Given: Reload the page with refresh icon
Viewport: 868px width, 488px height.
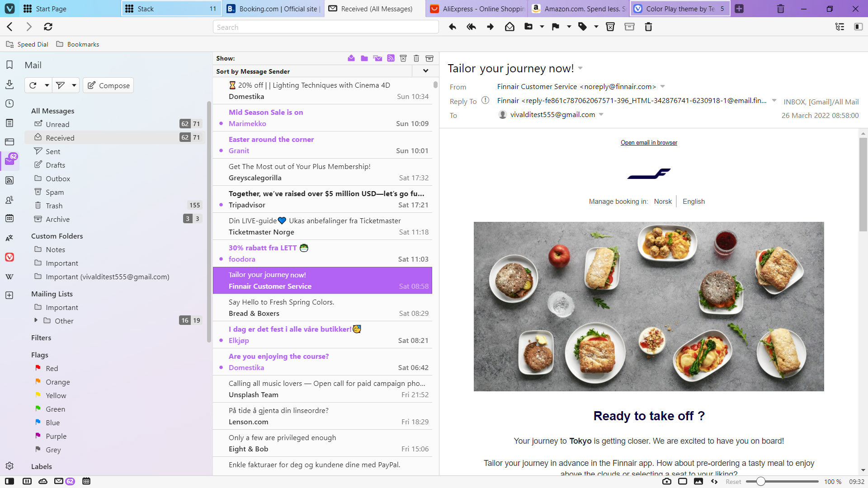Looking at the screenshot, I should [48, 27].
